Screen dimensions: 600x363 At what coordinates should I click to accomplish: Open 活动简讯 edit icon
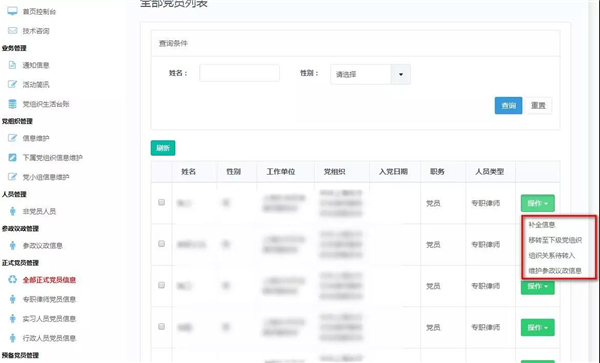coord(12,84)
